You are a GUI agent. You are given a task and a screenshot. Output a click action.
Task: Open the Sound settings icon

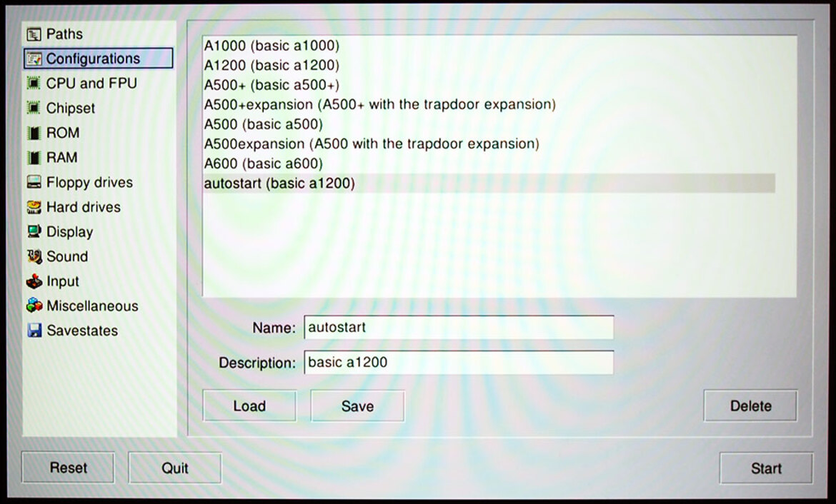pos(34,256)
